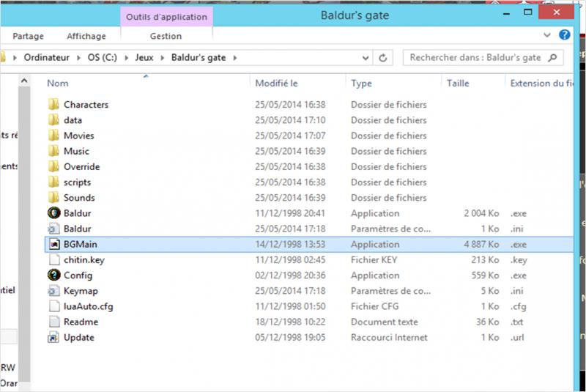Sort files by the Nom column
The height and width of the screenshot is (392, 586).
58,83
